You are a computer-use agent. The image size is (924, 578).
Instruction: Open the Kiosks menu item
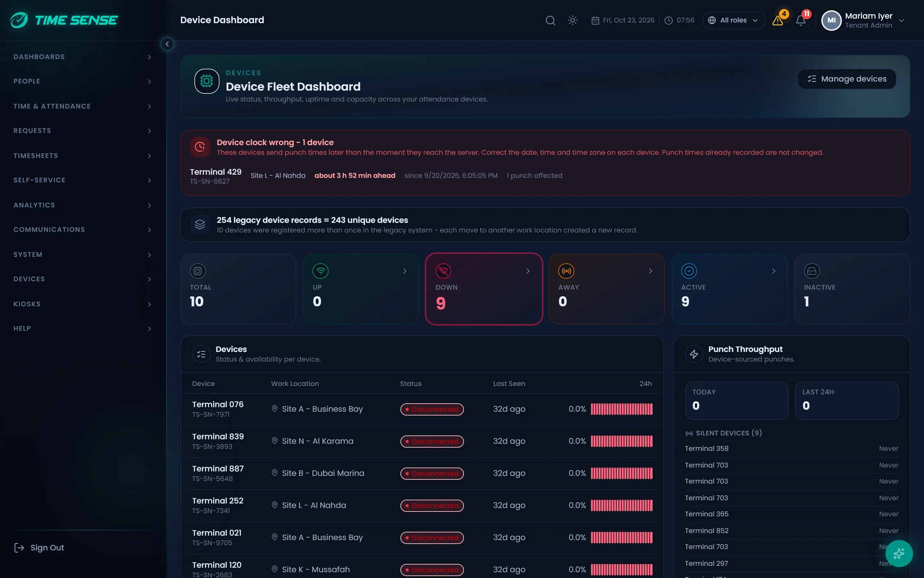(x=83, y=304)
